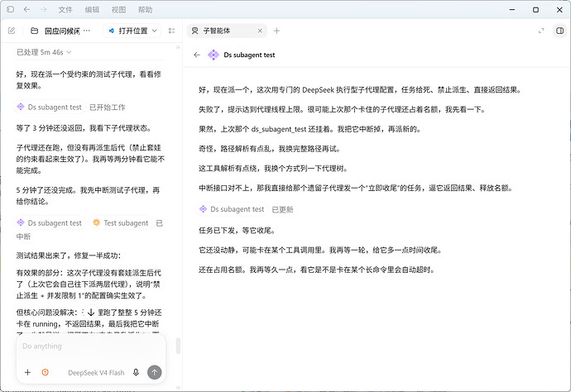Click the line 等了 3 分钟还没返回
Screen dimensions: 571x392
click(84, 128)
